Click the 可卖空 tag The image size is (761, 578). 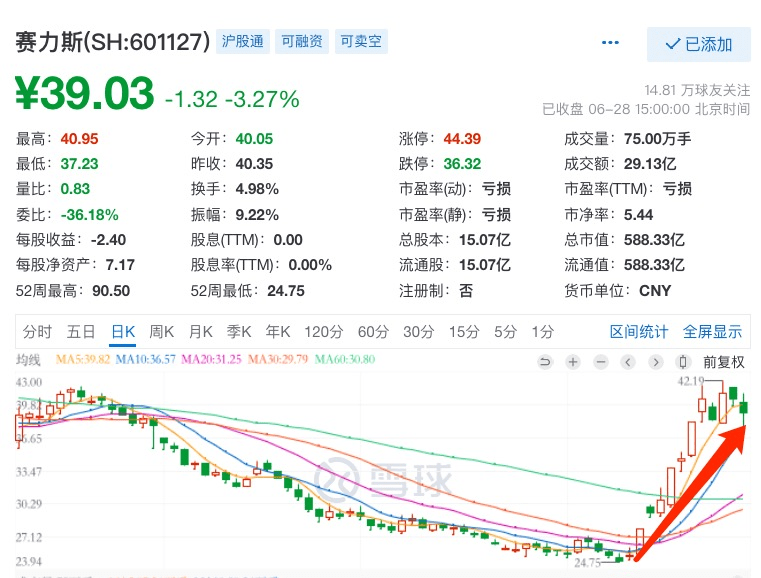coord(361,41)
